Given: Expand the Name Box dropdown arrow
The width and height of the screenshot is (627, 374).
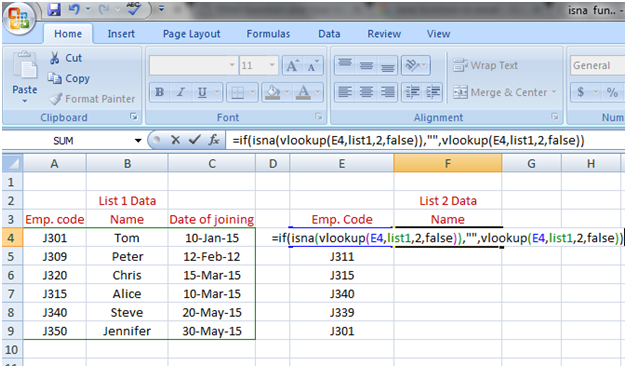Looking at the screenshot, I should pyautogui.click(x=138, y=140).
